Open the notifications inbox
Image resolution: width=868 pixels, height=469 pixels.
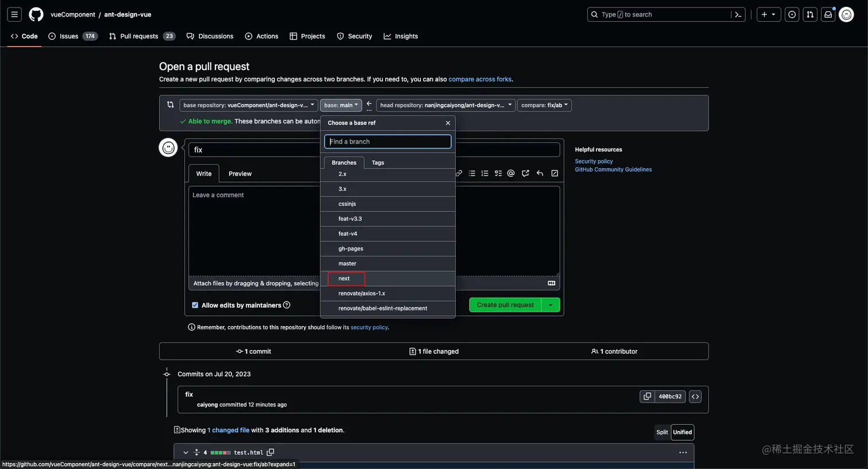coord(828,14)
